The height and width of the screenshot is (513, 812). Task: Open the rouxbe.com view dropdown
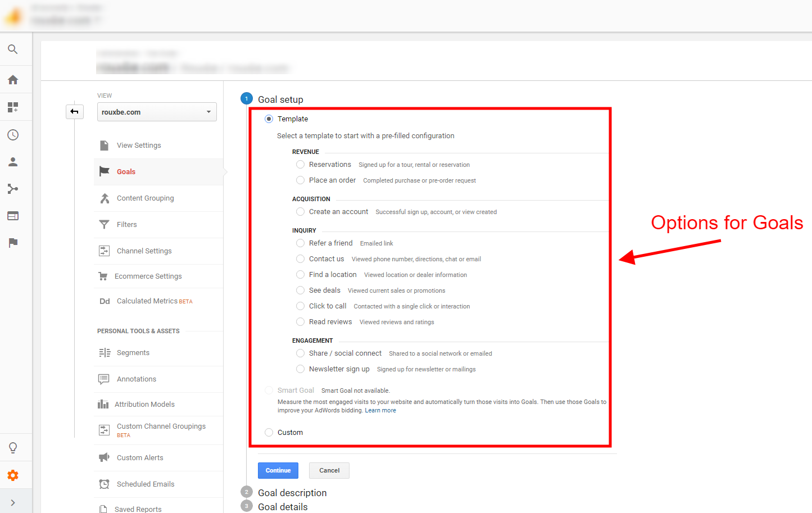point(157,112)
